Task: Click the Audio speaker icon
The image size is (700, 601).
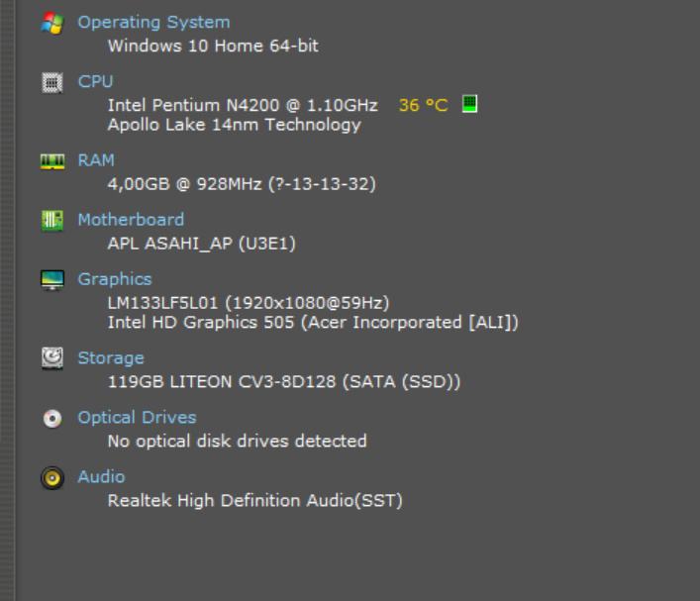Action: (x=52, y=477)
